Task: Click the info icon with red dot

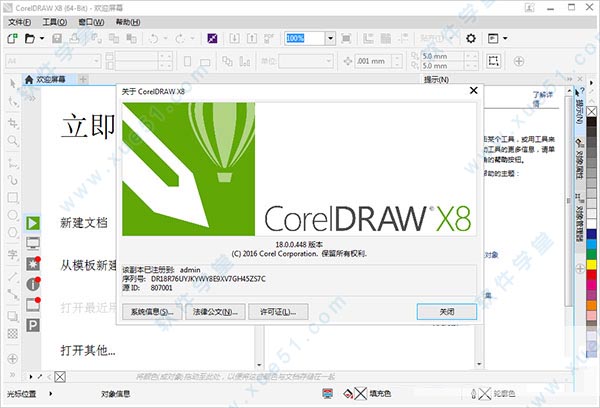Action: (33, 284)
